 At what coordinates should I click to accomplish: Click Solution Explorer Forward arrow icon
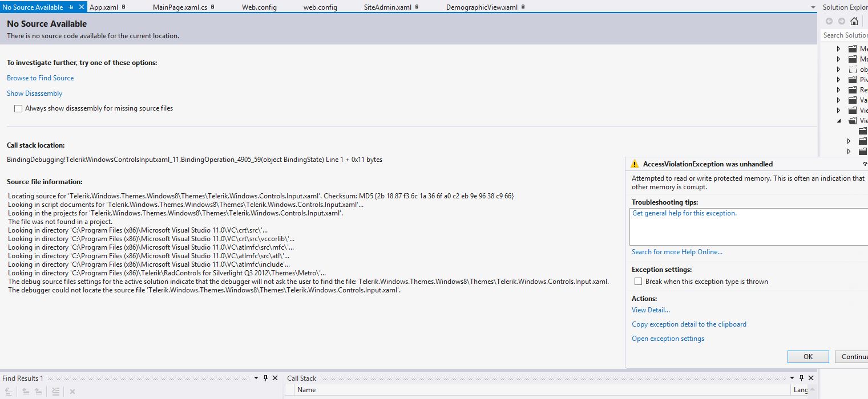pos(842,21)
